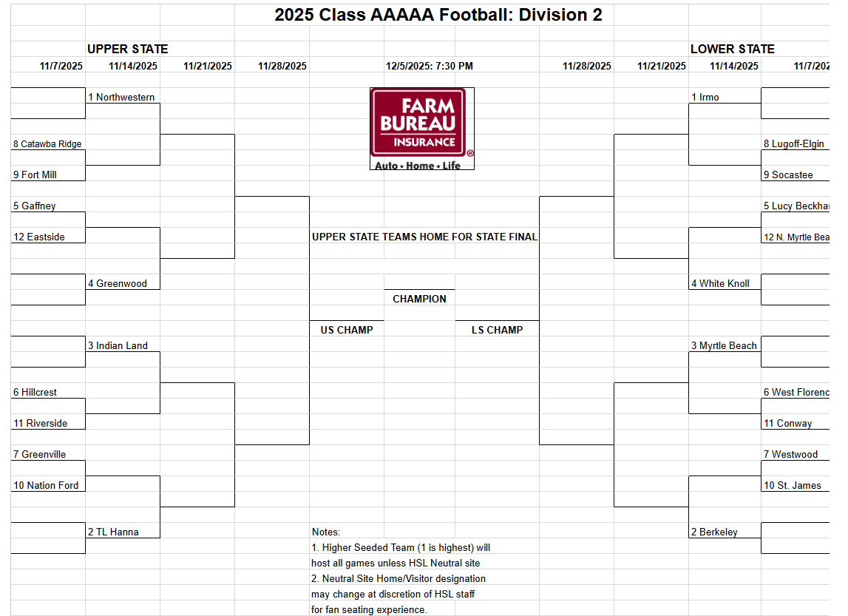The image size is (848, 616).
Task: Click the US CHAMP cell
Action: [347, 330]
